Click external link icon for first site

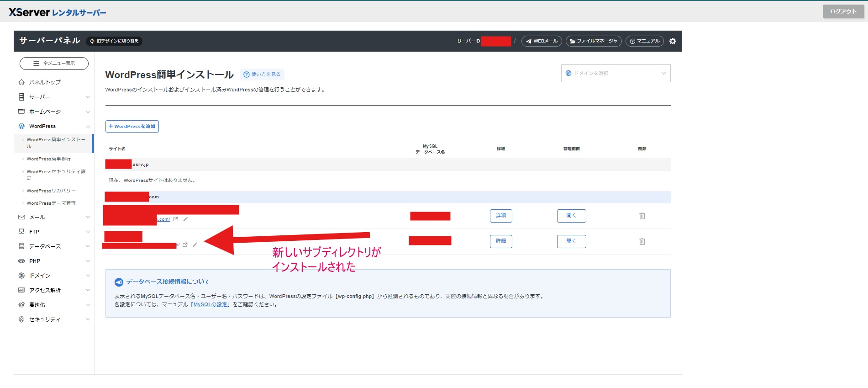tap(175, 219)
